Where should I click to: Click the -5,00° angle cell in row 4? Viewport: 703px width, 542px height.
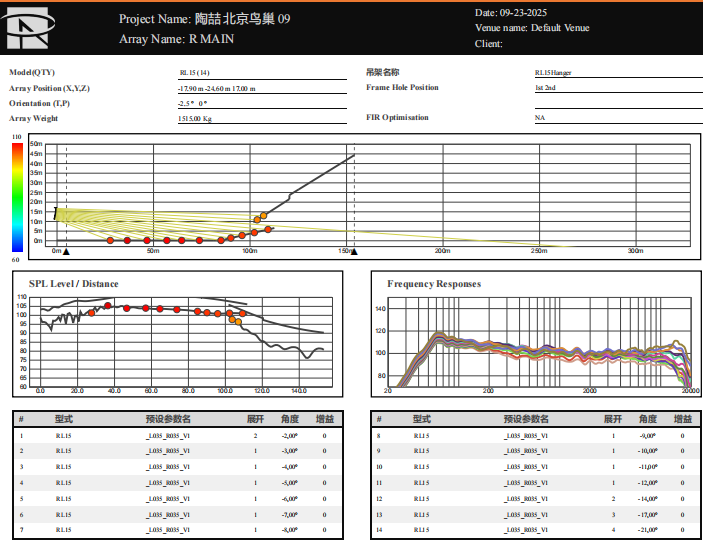(x=290, y=483)
